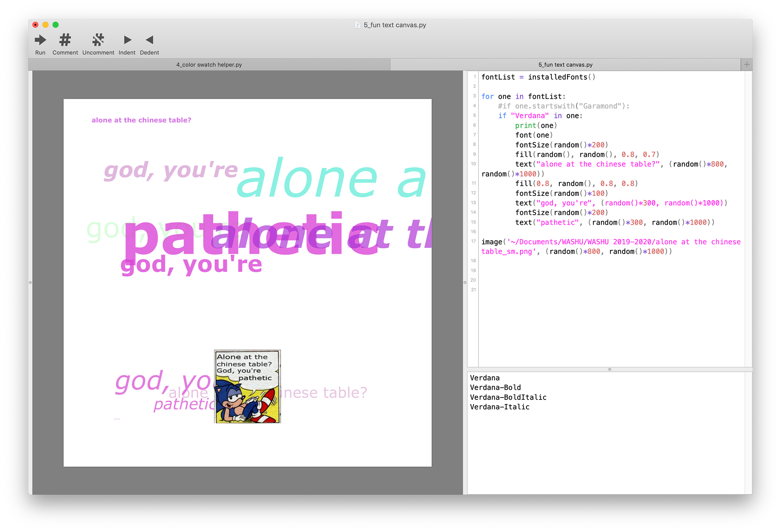781x532 pixels.
Task: Select the 5_fun text canvas.py tab
Action: tap(565, 65)
